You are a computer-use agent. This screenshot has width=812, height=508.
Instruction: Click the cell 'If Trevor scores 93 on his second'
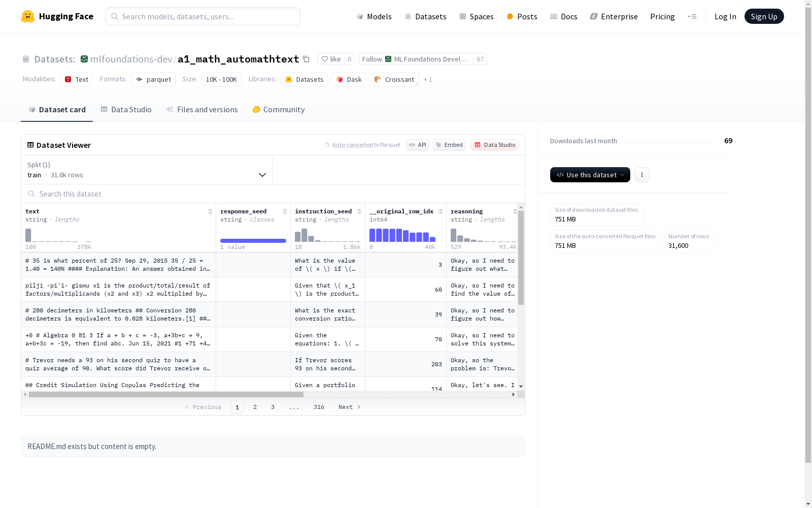pos(328,364)
